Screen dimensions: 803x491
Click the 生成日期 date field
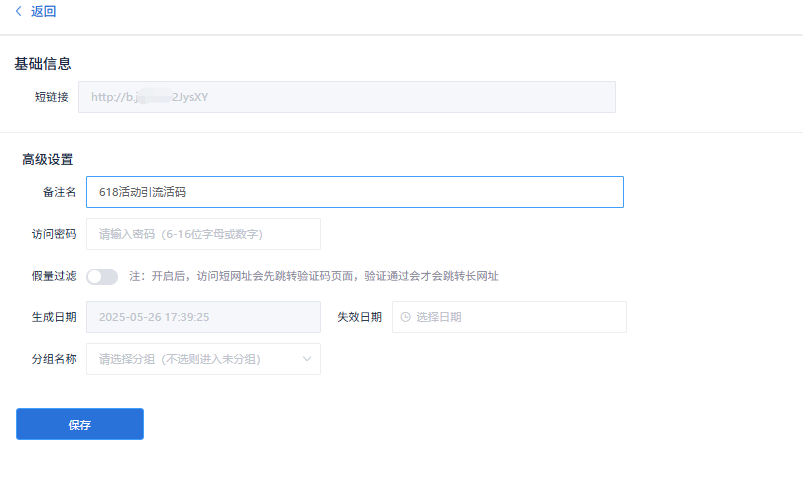click(203, 317)
